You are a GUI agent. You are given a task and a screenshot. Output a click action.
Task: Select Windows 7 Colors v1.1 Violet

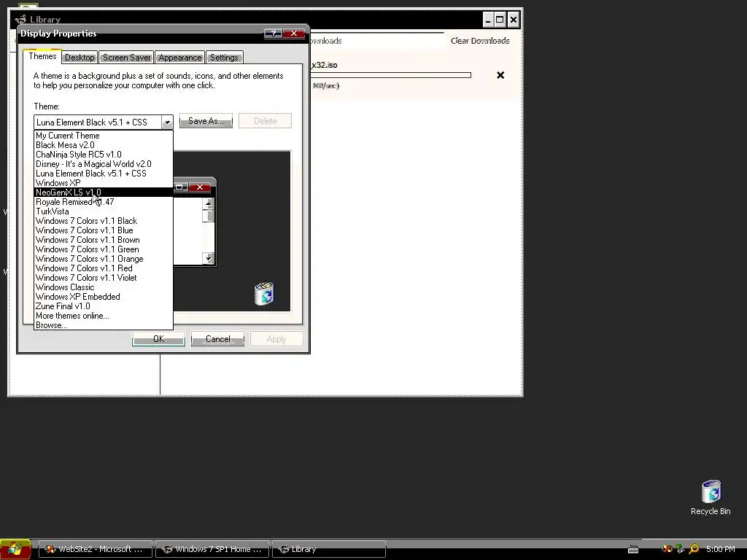pyautogui.click(x=104, y=278)
